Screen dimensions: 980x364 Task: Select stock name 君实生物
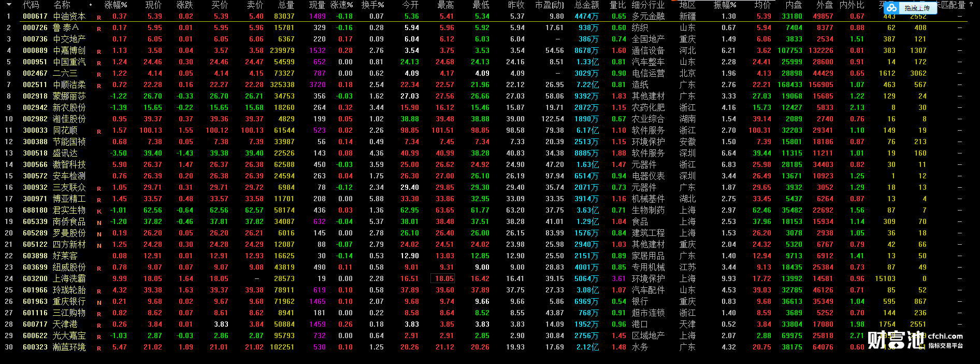pos(69,210)
